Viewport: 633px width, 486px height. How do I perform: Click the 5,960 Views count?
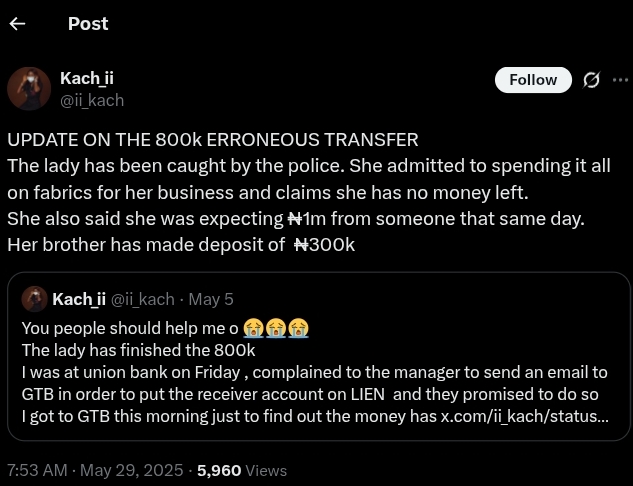242,470
